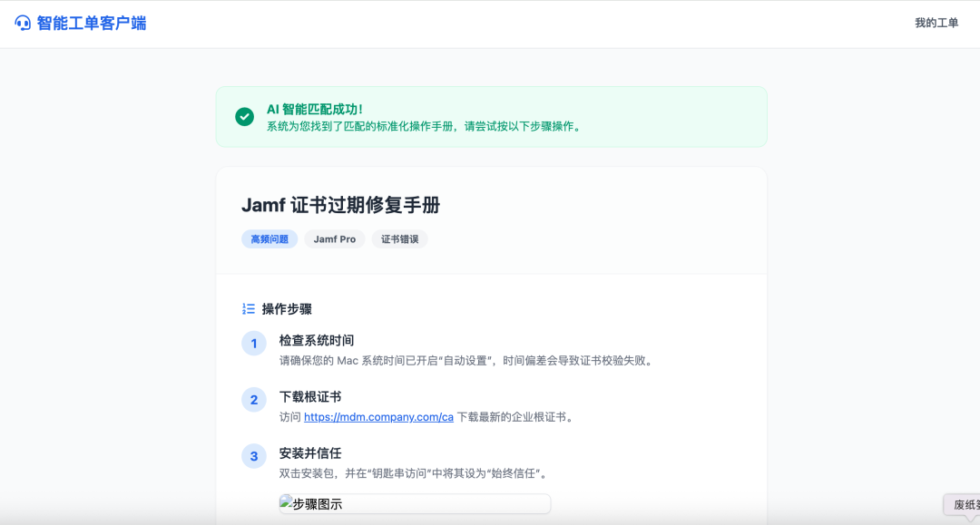Image resolution: width=980 pixels, height=525 pixels.
Task: Click the headset logo icon
Action: 23,23
